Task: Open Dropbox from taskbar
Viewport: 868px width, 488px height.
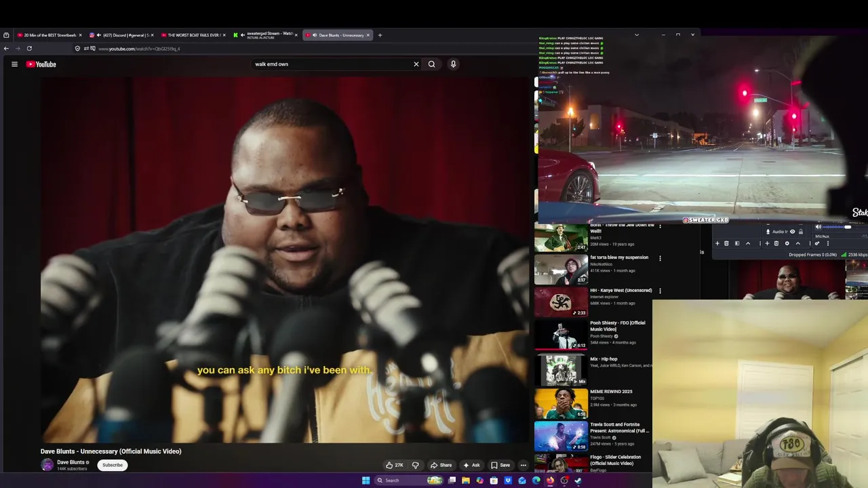Action: [508, 481]
